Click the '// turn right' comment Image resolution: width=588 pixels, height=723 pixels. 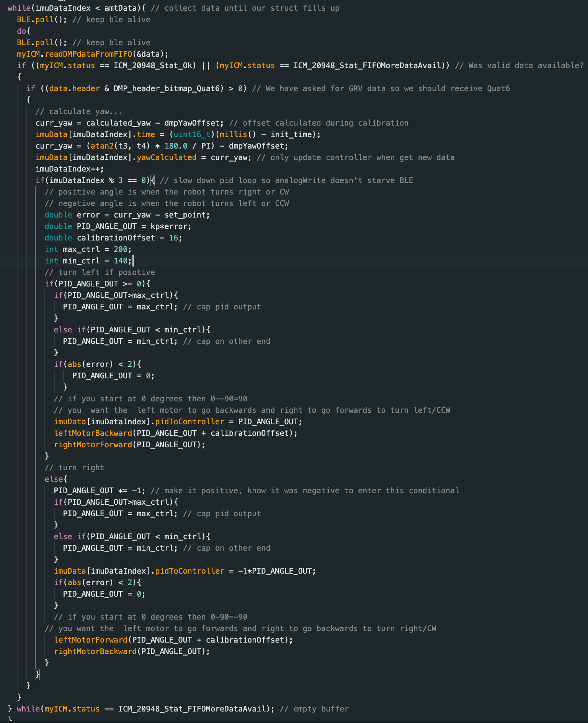[74, 468]
